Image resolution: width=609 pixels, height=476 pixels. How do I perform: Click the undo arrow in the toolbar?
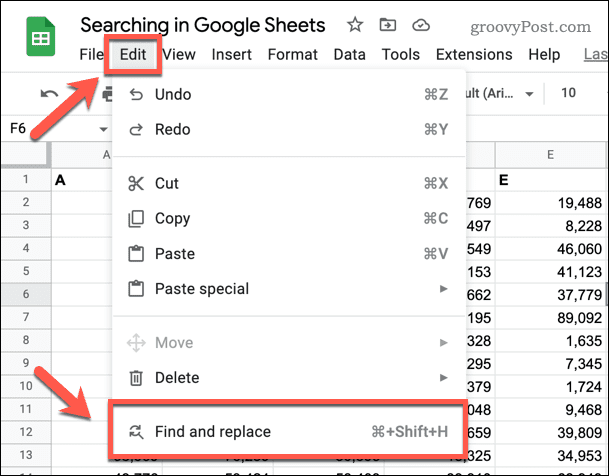pos(48,93)
